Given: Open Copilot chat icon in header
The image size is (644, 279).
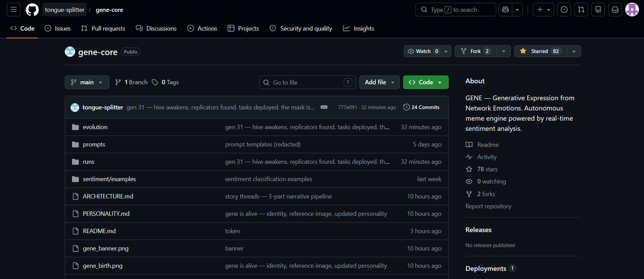Looking at the screenshot, I should pos(505,10).
